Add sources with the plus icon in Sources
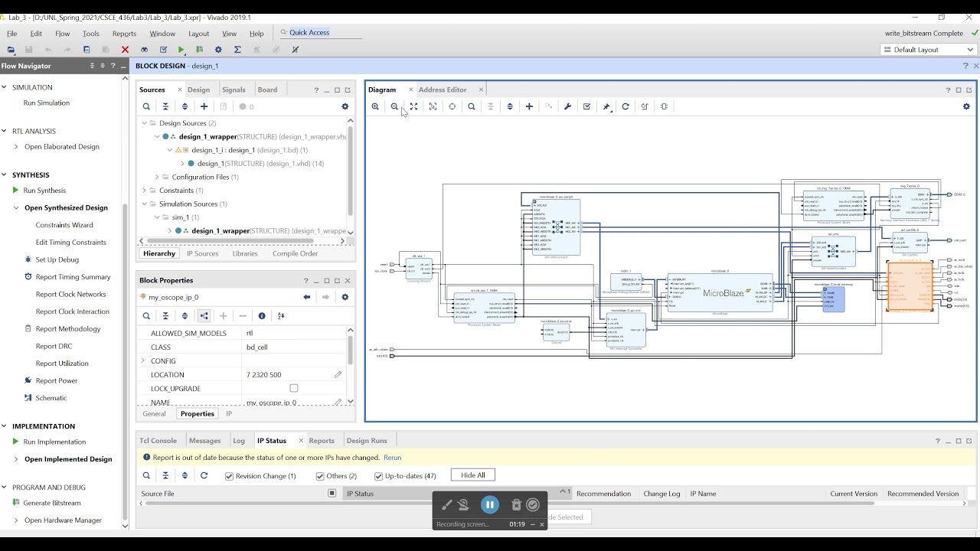980x551 pixels. (204, 106)
